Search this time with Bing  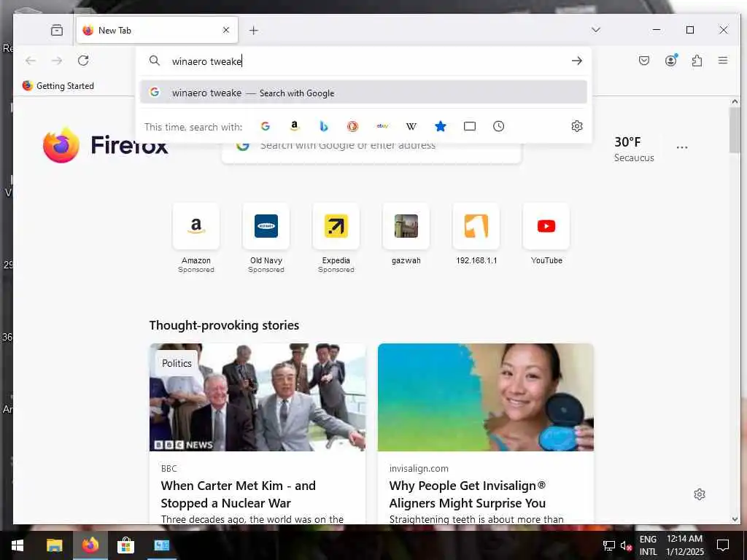click(x=323, y=126)
